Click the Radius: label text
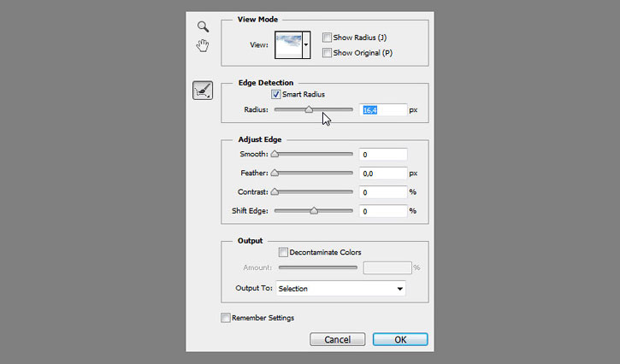 coord(256,109)
